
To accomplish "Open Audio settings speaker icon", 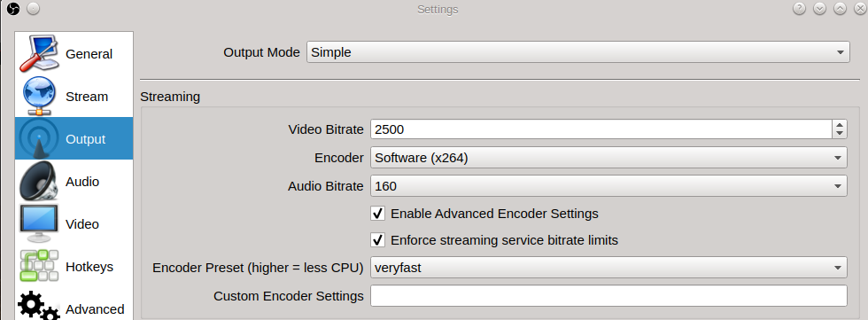I will [39, 181].
